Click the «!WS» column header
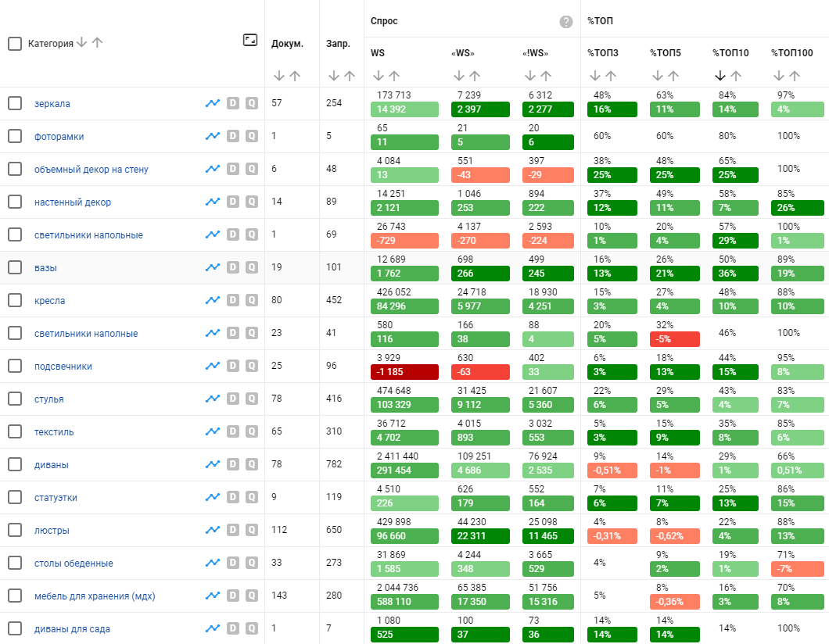 click(x=535, y=53)
